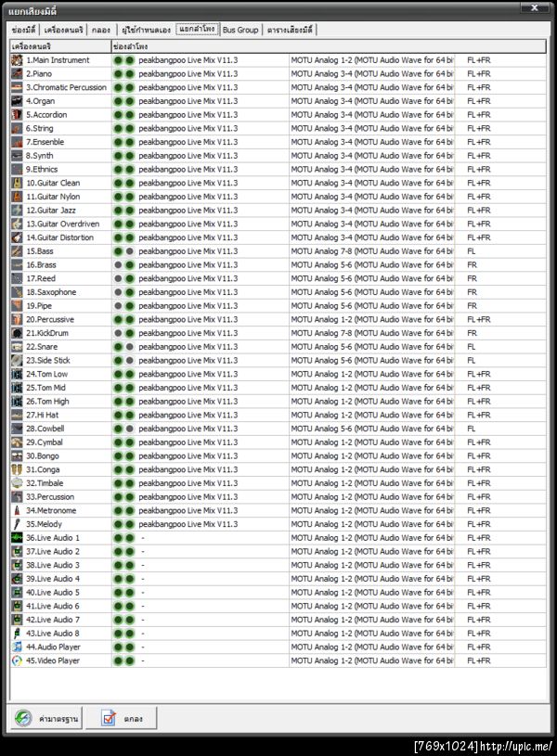Enable right channel dot for 28.Cowbell

click(129, 429)
